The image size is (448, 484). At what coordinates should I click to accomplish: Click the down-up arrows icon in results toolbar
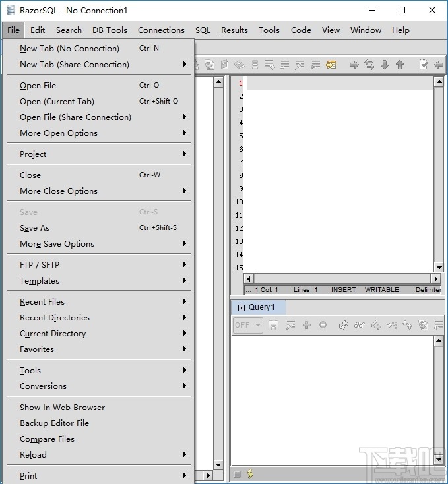[407, 325]
